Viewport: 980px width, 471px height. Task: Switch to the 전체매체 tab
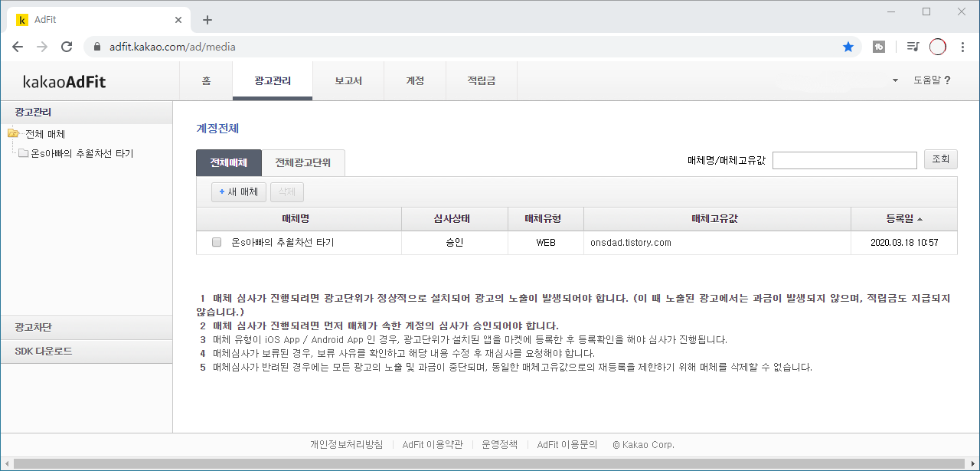229,162
